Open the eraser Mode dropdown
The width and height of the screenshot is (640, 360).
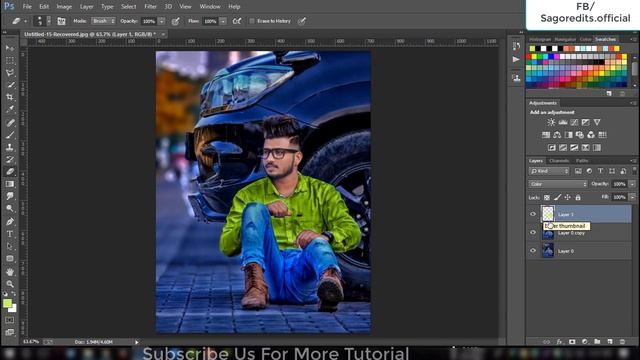(103, 21)
